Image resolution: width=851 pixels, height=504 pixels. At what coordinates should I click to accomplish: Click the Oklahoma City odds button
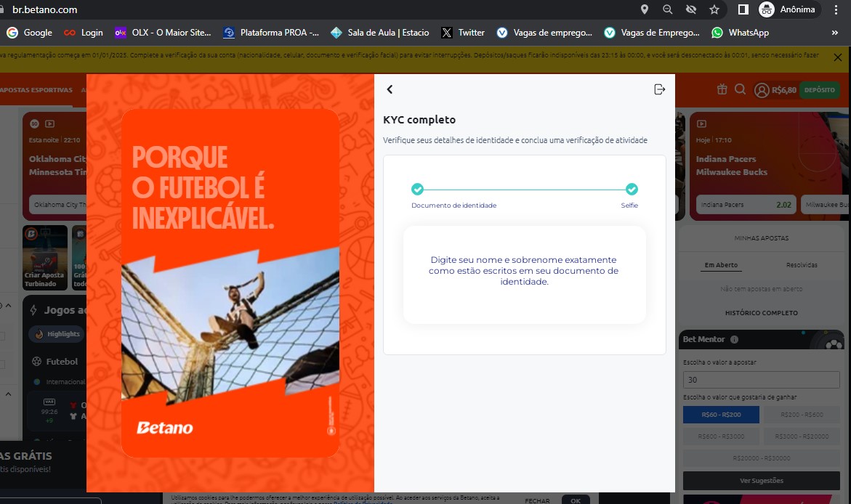tap(57, 205)
